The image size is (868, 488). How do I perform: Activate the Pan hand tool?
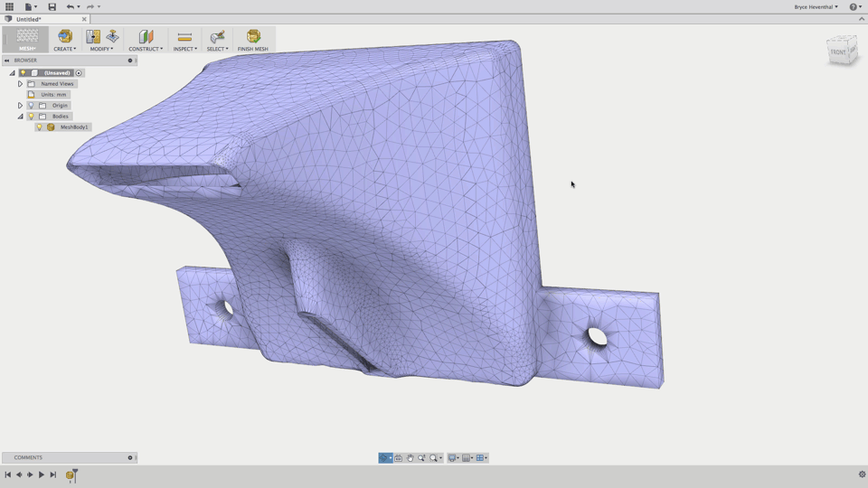[410, 458]
